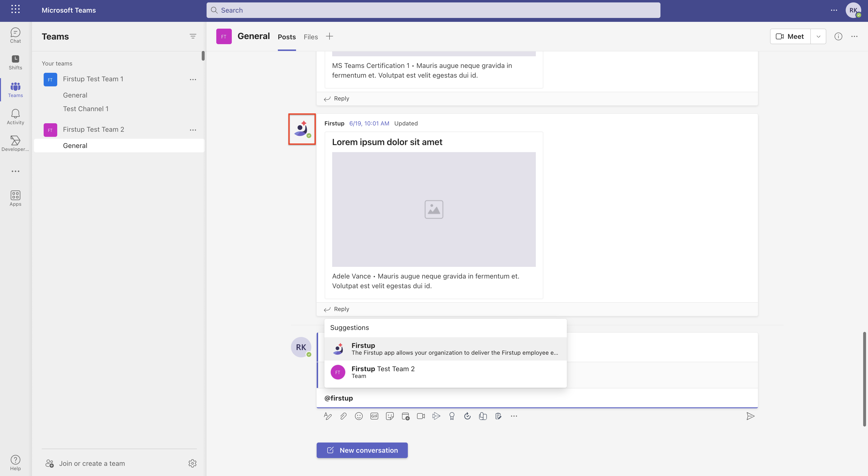
Task: Click the conversation vertical scrollbar
Action: [864, 379]
